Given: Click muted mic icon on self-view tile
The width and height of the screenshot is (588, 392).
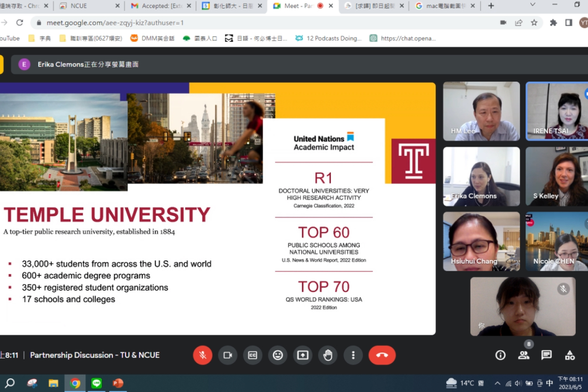Looking at the screenshot, I should [x=563, y=289].
